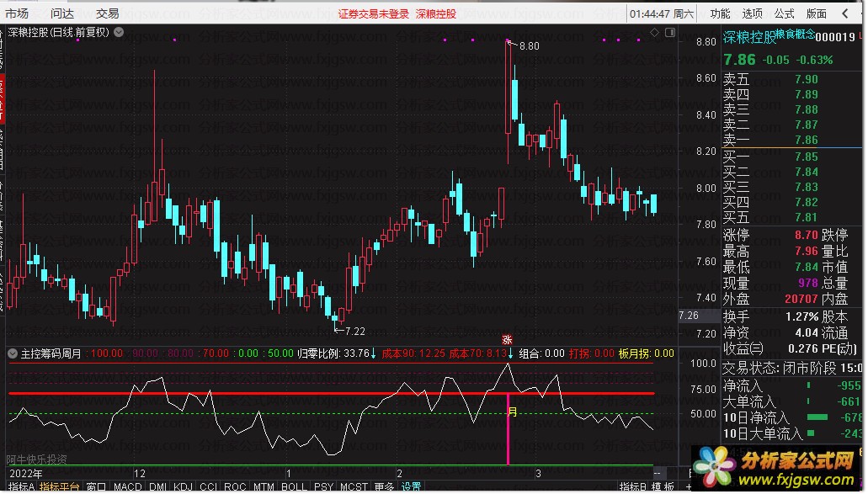This screenshot has width=868, height=494.
Task: Open the 功能 menu
Action: coord(720,13)
